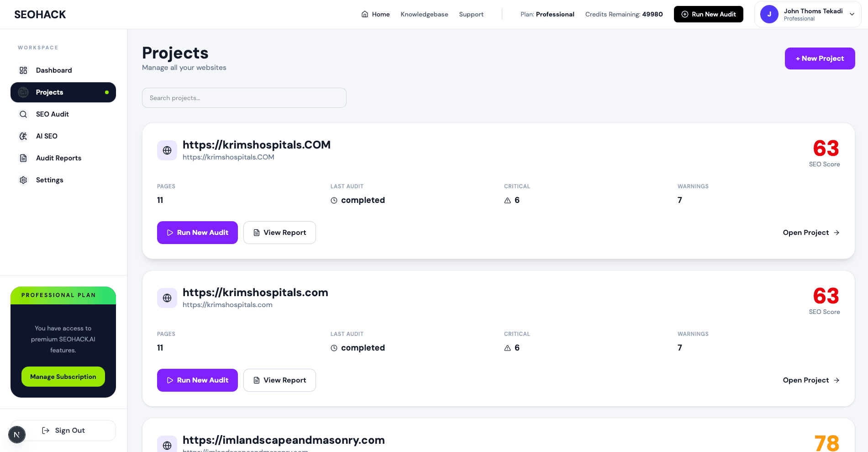Click the Settings gear icon in the sidebar
The width and height of the screenshot is (868, 452).
coord(23,180)
